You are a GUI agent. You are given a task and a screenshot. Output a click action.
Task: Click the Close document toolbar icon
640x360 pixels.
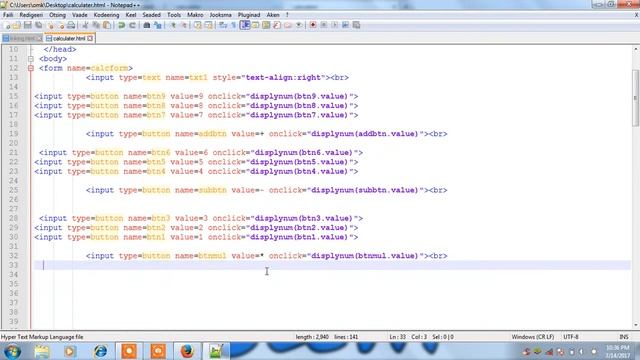click(x=50, y=25)
